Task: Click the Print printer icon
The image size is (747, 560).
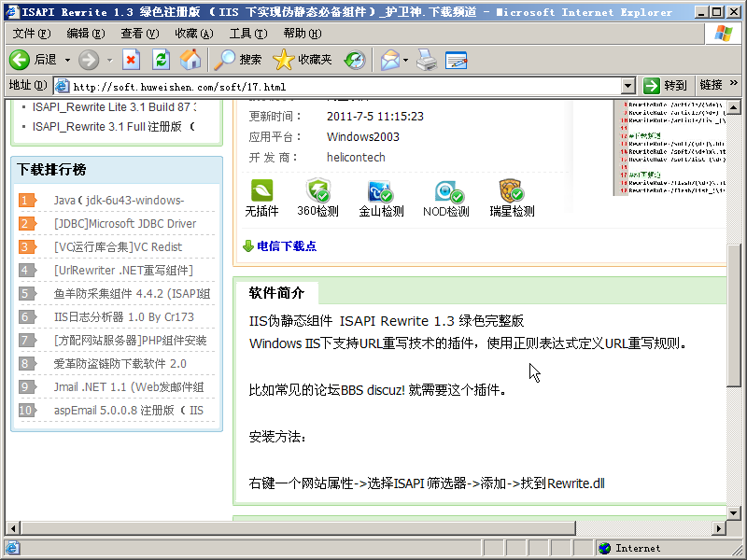Action: 427,60
